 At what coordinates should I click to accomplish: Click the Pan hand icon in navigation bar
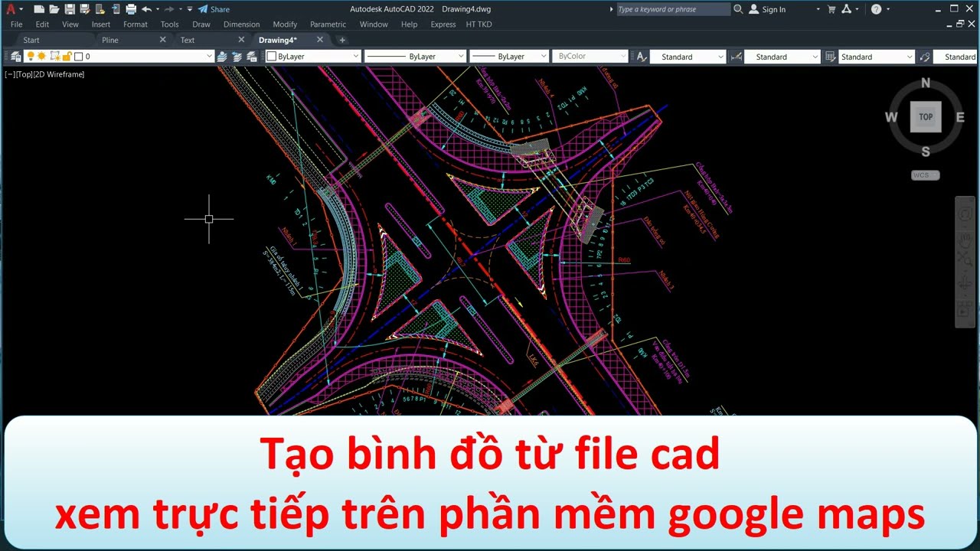966,239
